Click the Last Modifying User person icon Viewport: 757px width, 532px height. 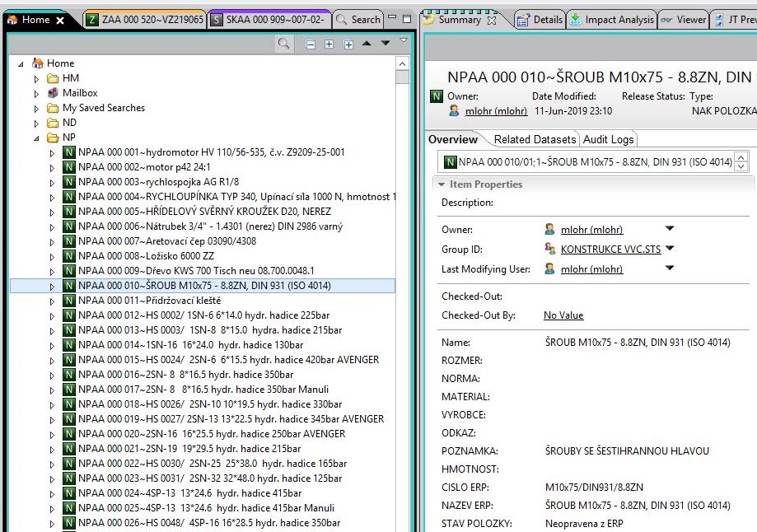[x=549, y=268]
